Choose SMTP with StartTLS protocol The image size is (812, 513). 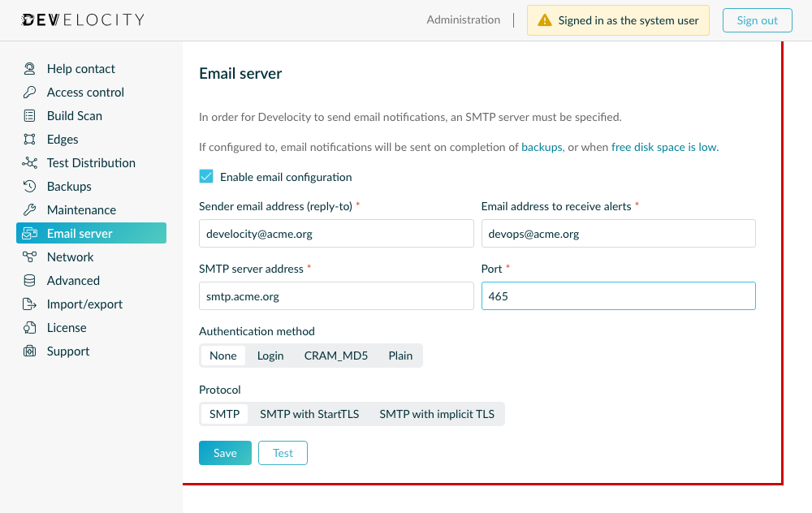[309, 413]
